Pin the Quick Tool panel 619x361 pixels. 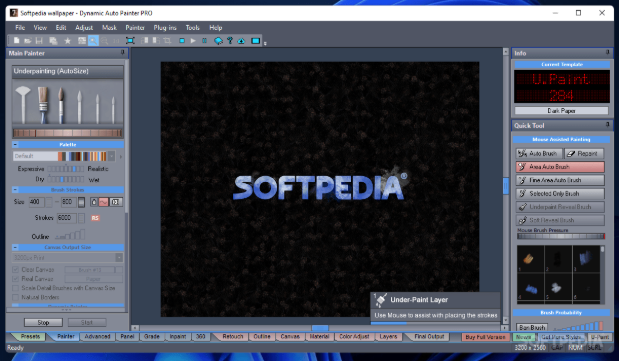(x=608, y=125)
